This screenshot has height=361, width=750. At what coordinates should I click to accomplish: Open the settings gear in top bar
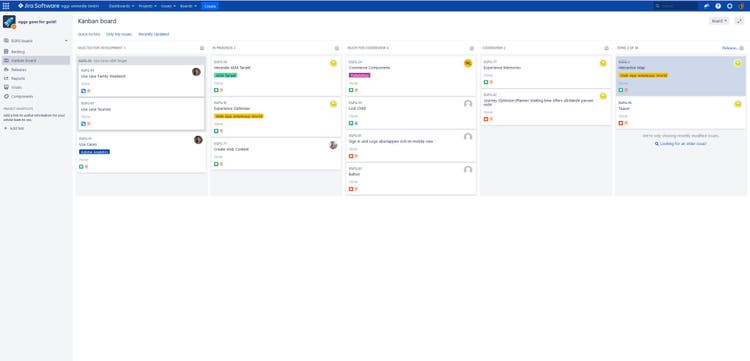click(729, 6)
